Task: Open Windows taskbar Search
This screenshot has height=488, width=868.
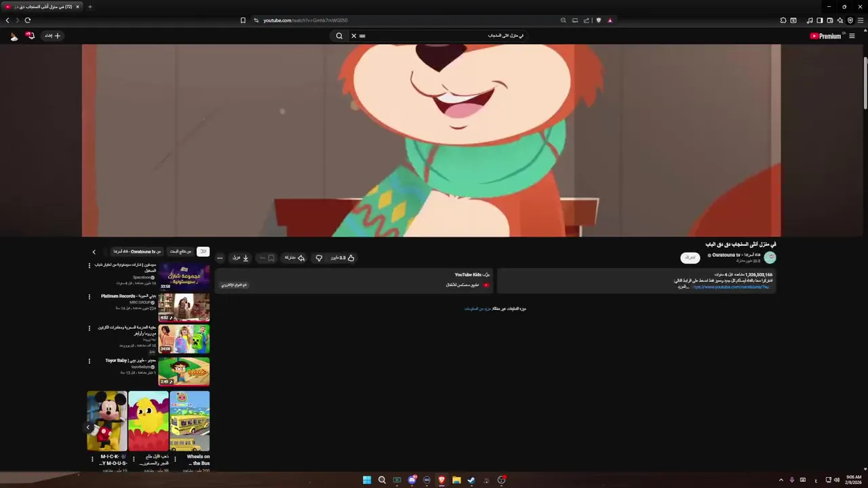Action: (x=382, y=480)
